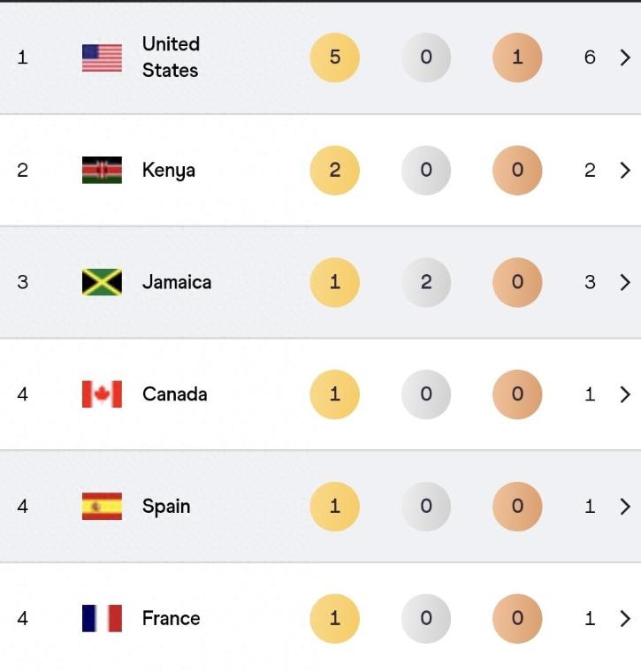Click the France flag icon
Image resolution: width=641 pixels, height=672 pixels.
[102, 618]
